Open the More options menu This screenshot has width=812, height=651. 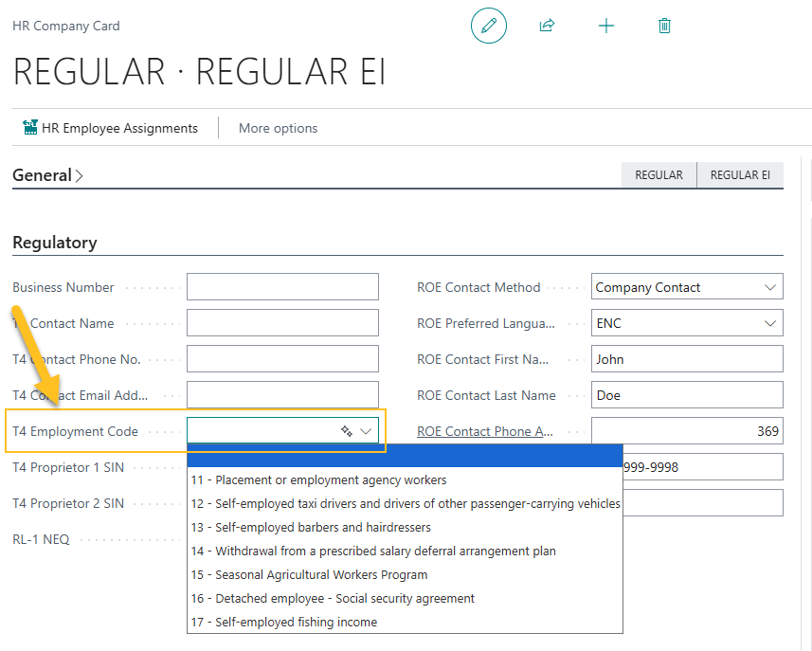pyautogui.click(x=277, y=127)
